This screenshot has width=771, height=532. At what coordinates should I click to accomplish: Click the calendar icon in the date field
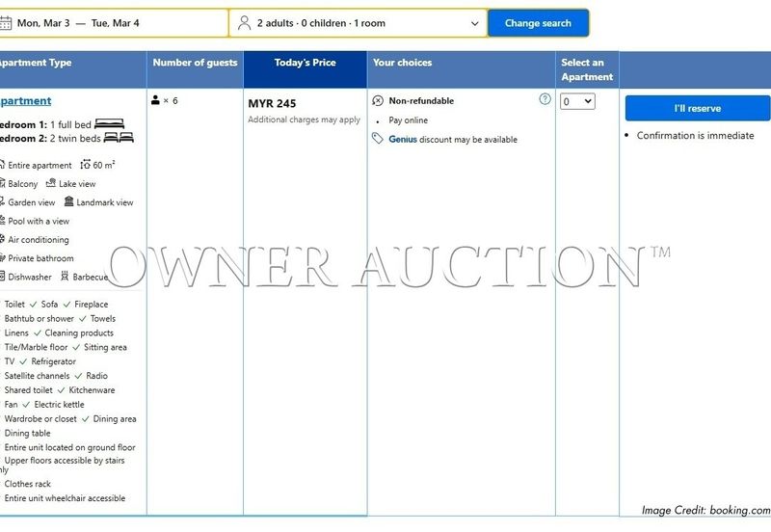tap(6, 23)
